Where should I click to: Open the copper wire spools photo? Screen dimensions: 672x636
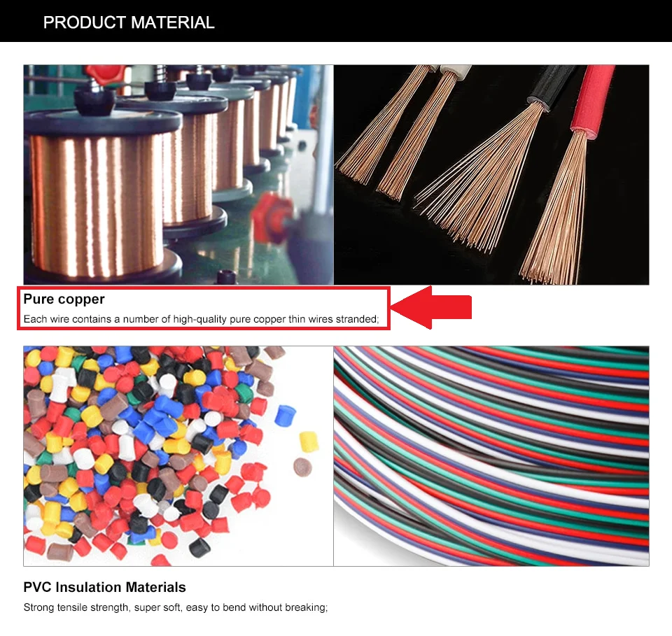[x=178, y=175]
